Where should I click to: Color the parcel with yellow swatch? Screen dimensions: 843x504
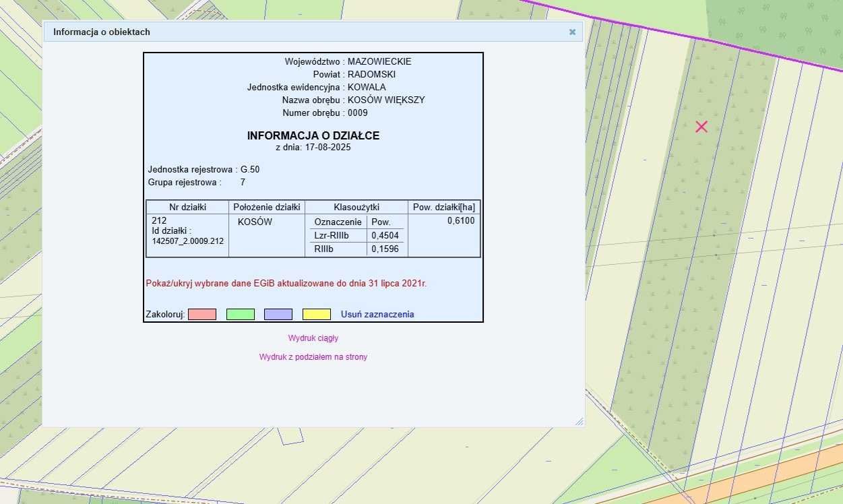coord(317,314)
